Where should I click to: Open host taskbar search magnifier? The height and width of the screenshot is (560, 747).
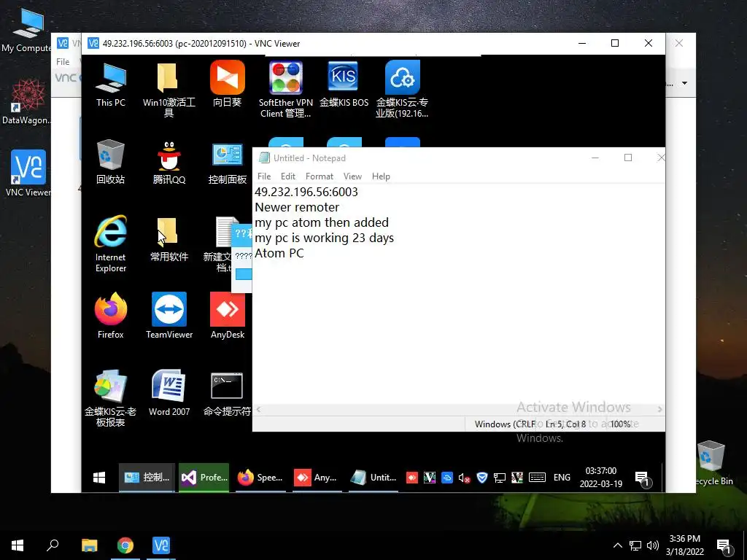coord(53,545)
